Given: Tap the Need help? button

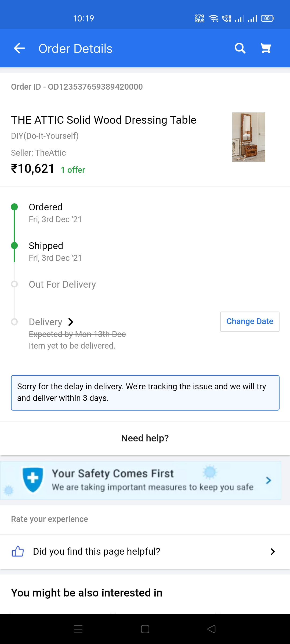Looking at the screenshot, I should point(145,438).
